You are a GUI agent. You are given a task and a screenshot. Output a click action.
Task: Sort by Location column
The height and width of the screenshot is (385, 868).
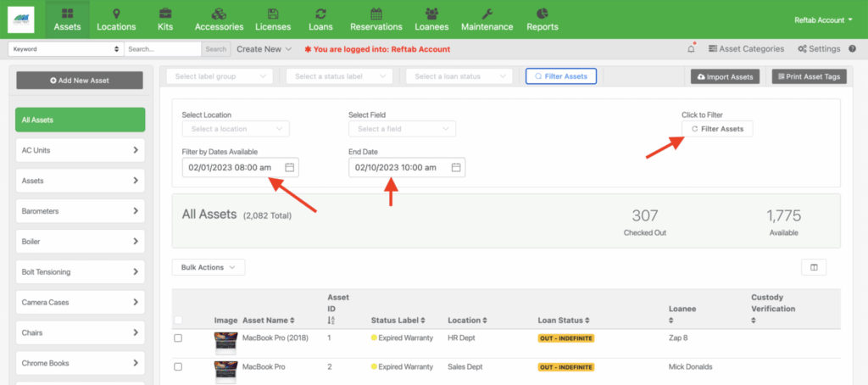pyautogui.click(x=468, y=321)
